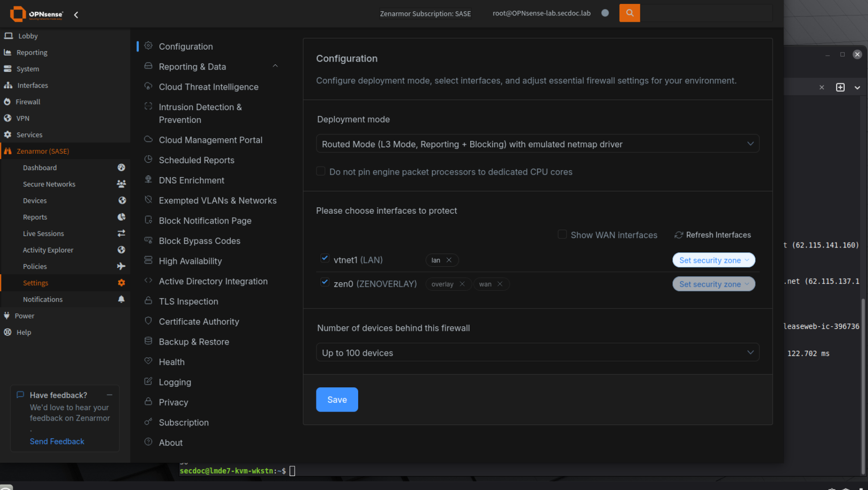Click the High Availability icon
Viewport: 868px width, 490px height.
[x=148, y=260]
